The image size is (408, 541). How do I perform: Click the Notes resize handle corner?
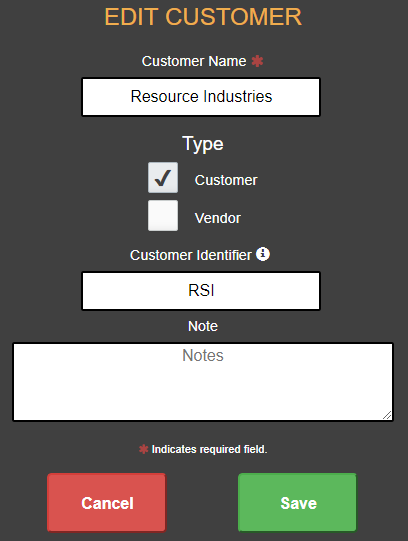(387, 415)
